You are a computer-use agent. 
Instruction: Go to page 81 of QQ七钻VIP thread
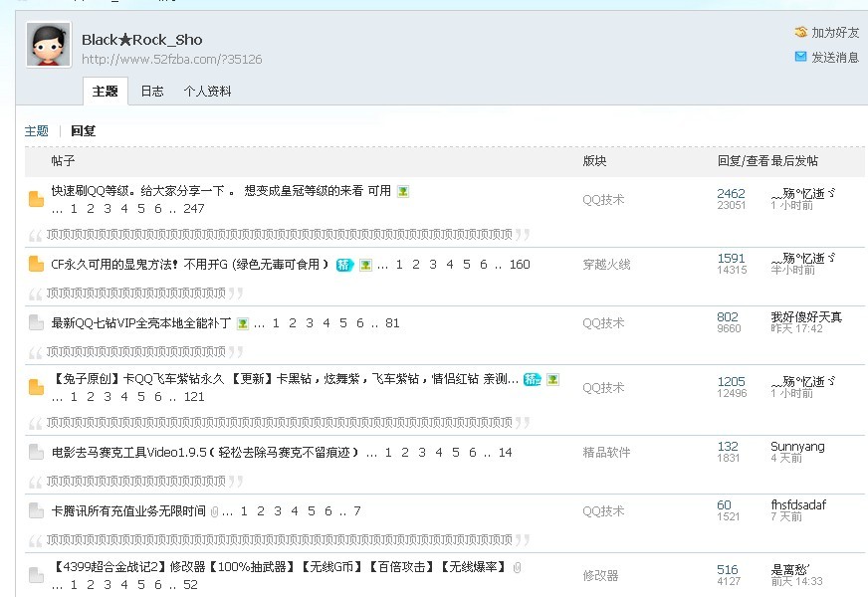pos(392,323)
